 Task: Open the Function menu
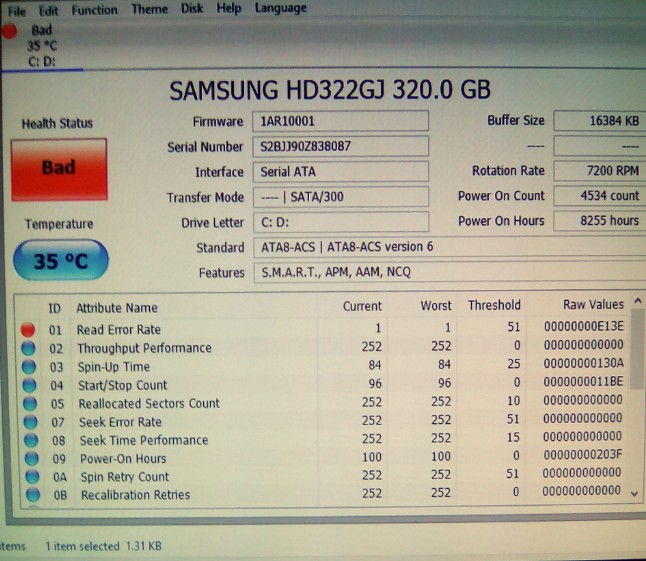(94, 10)
